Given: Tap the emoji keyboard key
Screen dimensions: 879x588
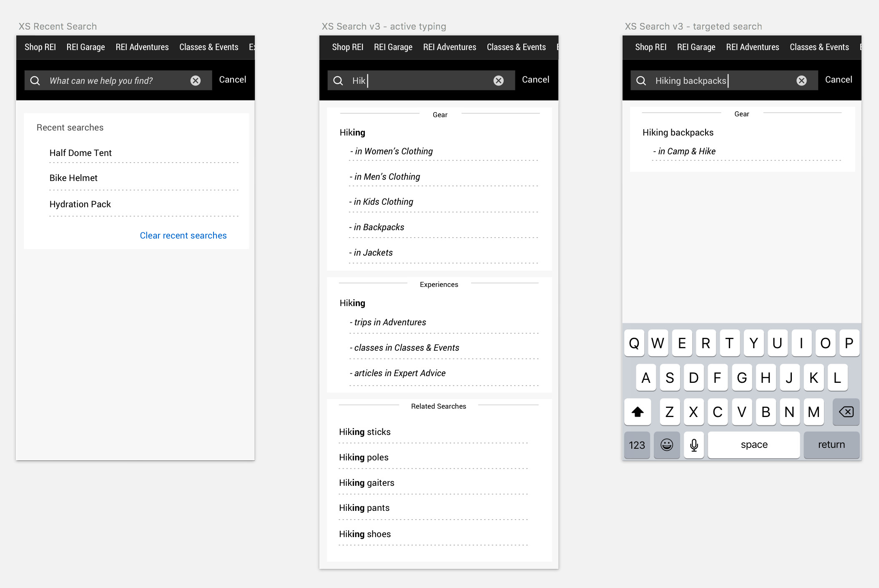Looking at the screenshot, I should click(x=667, y=445).
